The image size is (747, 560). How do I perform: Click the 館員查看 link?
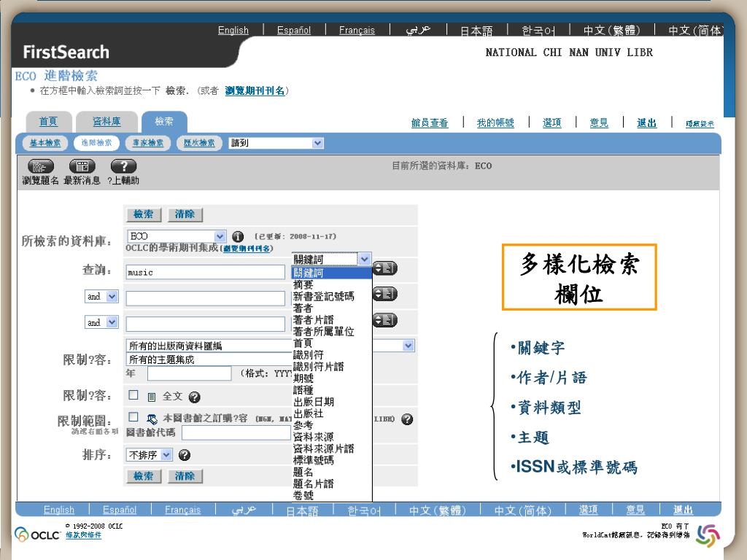point(430,122)
